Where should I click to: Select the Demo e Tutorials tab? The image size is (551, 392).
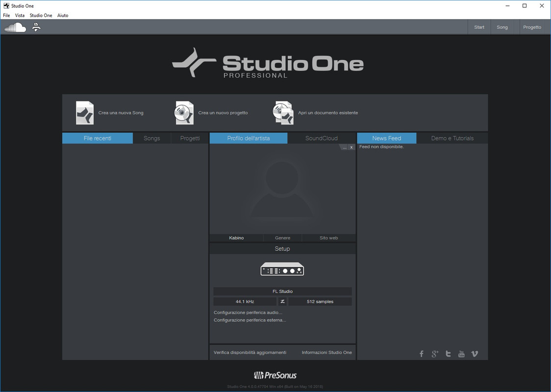pos(452,138)
